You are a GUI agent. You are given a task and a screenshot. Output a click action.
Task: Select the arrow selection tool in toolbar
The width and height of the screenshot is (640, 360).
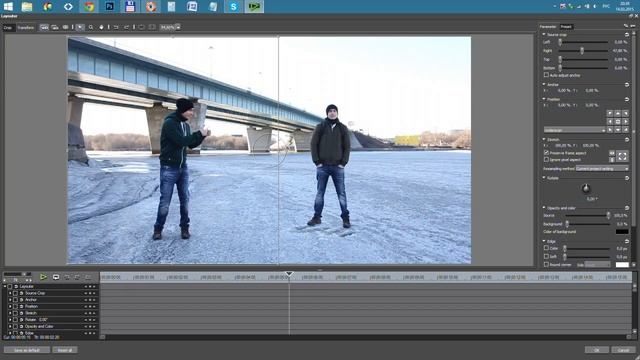[x=80, y=27]
